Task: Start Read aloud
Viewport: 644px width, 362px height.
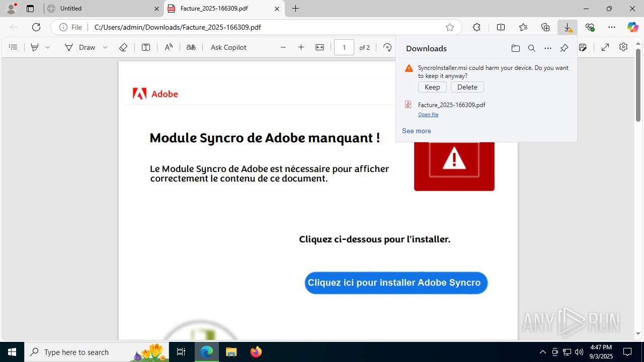Action: pyautogui.click(x=169, y=47)
